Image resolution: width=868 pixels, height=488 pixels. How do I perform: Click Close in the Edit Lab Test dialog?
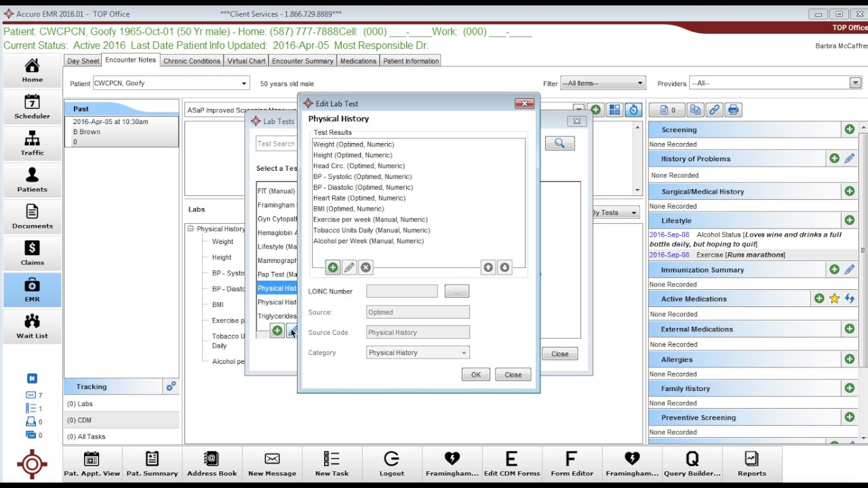(513, 375)
